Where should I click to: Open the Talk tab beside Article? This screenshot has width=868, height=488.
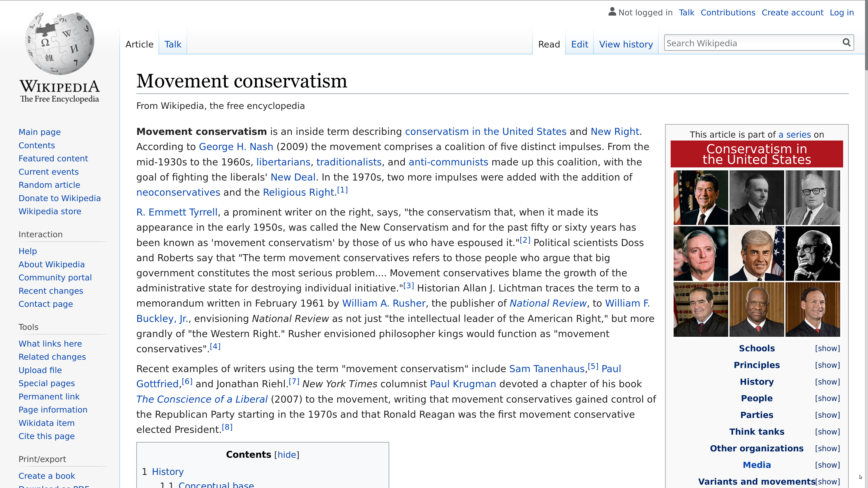pos(173,45)
